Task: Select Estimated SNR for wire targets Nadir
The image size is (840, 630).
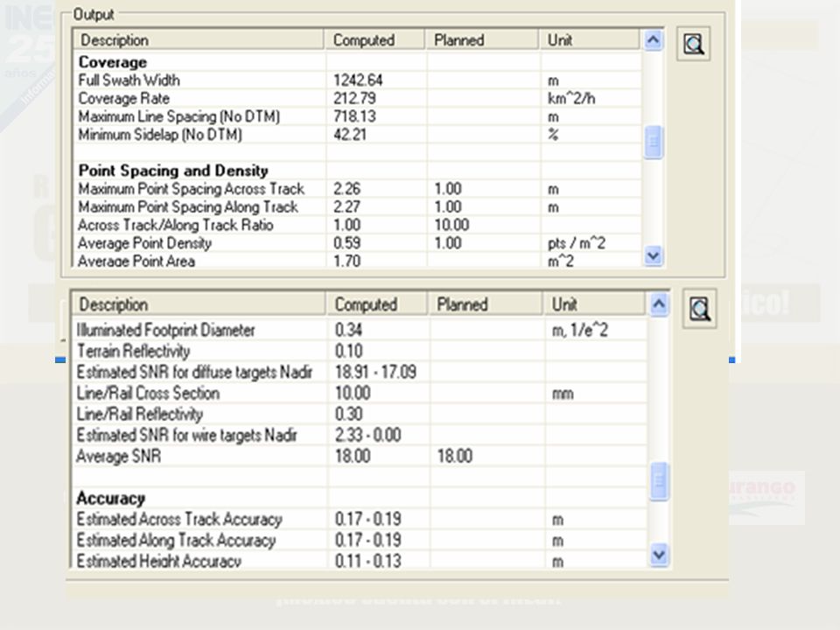Action: [186, 435]
